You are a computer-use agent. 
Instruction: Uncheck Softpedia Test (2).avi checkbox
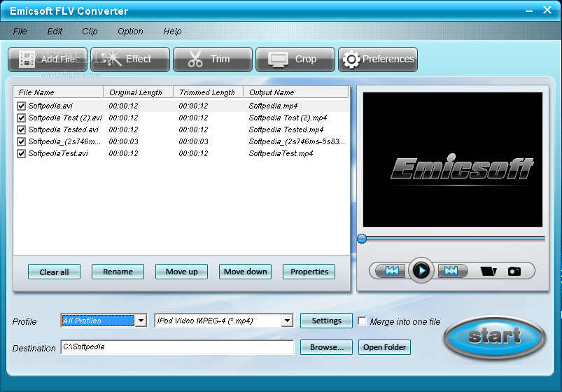[x=21, y=118]
